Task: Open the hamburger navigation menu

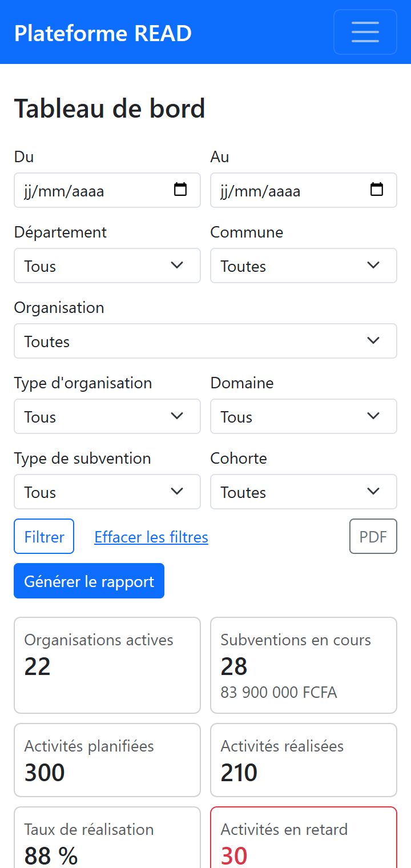Action: (x=365, y=32)
